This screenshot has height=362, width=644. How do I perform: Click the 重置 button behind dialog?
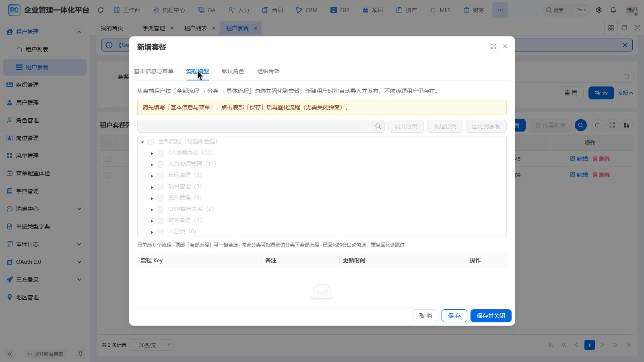pos(571,93)
